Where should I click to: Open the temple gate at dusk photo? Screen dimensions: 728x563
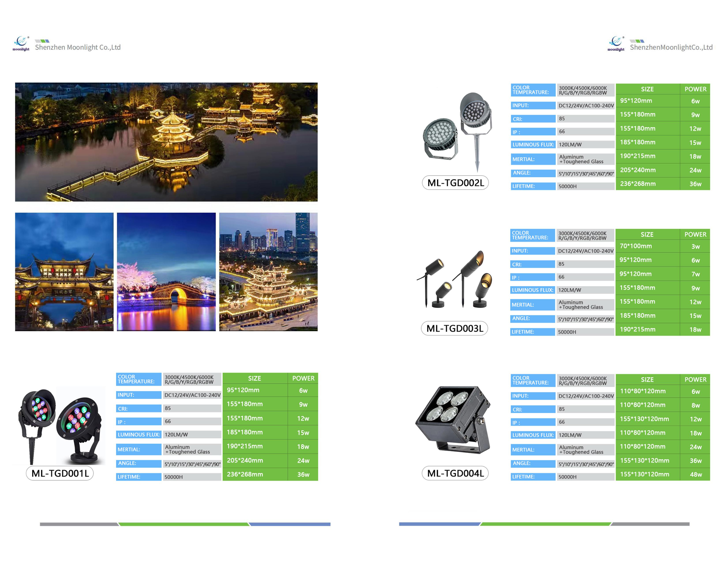pyautogui.click(x=64, y=272)
